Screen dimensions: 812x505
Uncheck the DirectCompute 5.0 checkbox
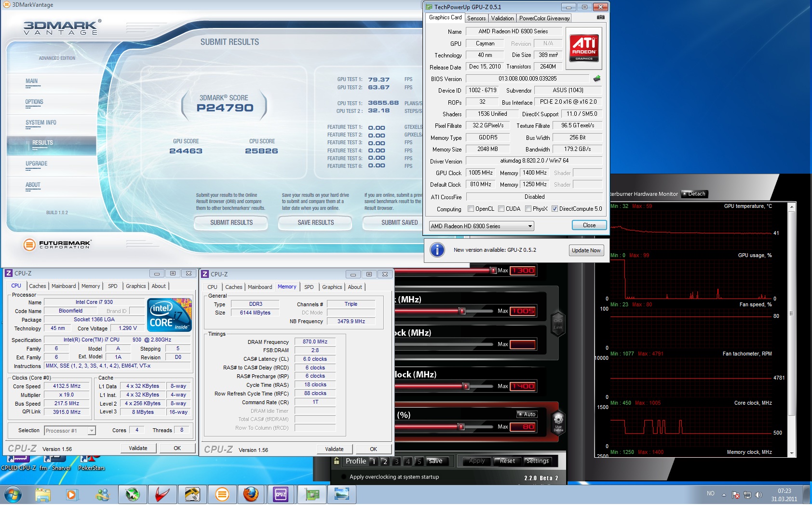click(x=555, y=209)
